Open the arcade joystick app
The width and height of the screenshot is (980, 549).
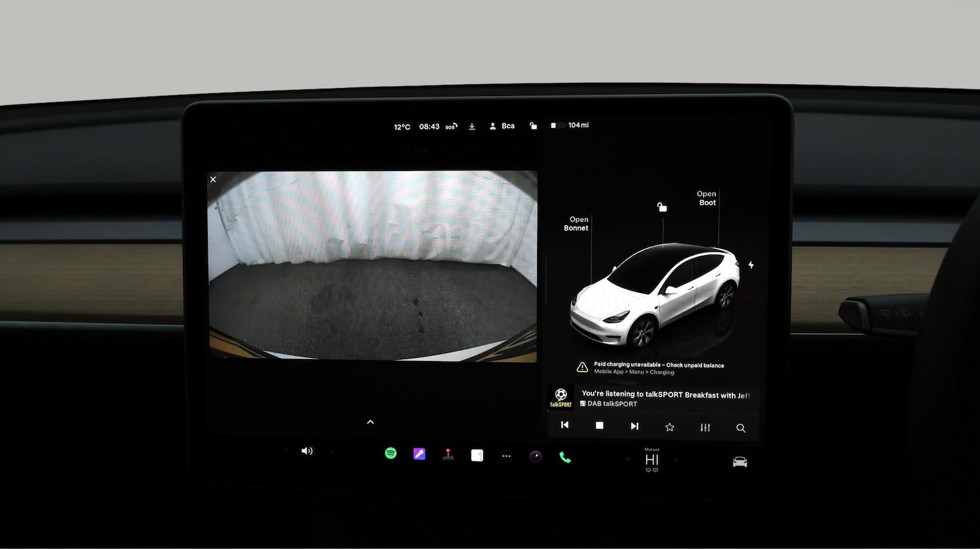(448, 454)
